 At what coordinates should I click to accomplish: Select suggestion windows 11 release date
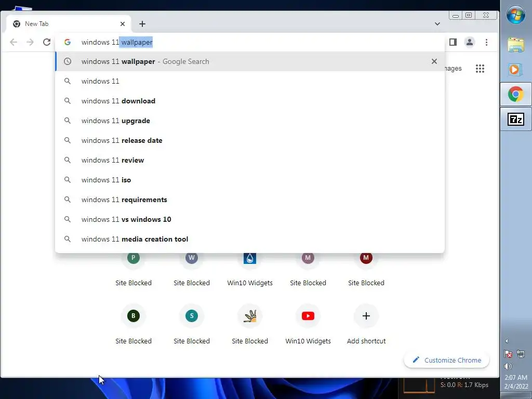pos(250,140)
